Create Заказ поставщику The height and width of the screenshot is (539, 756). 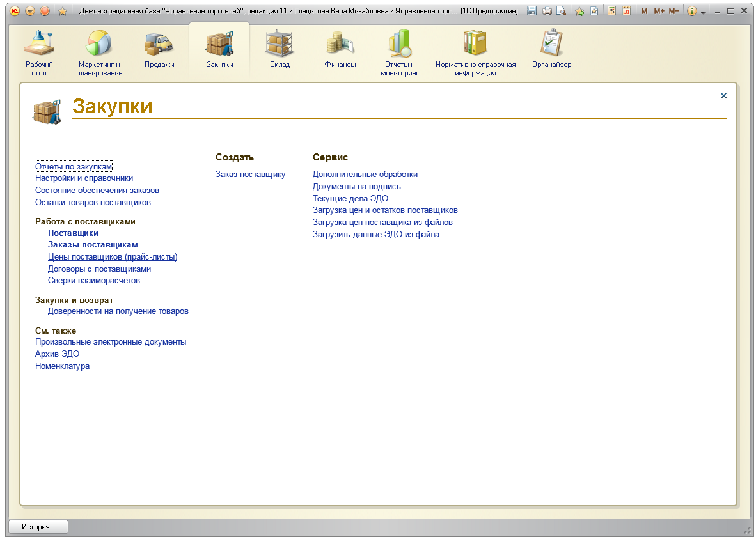pyautogui.click(x=250, y=174)
